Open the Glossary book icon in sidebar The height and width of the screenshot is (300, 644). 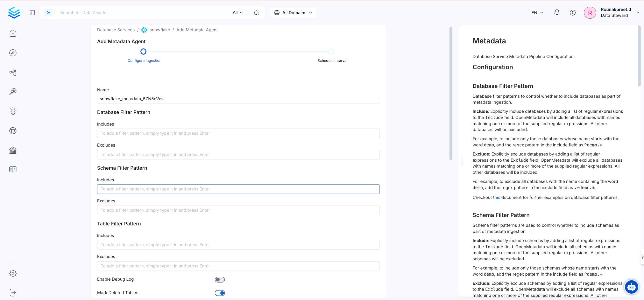coord(13,169)
